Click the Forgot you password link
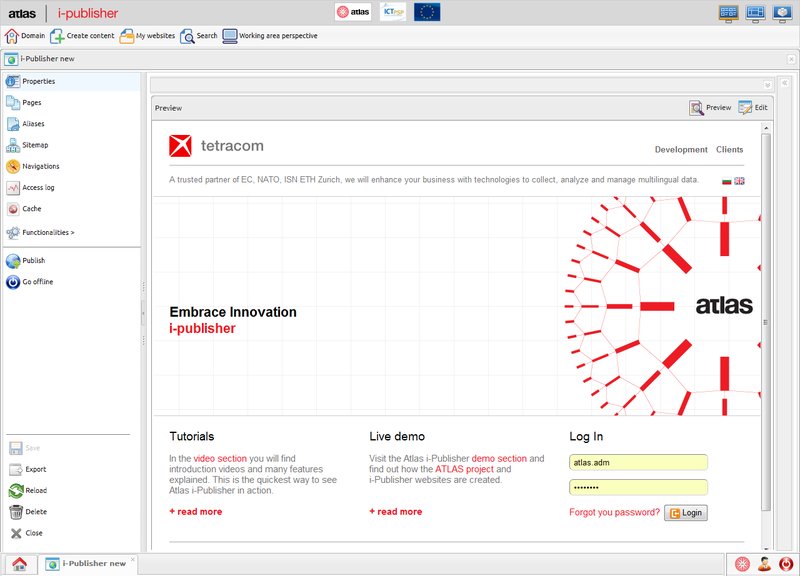 pos(614,512)
